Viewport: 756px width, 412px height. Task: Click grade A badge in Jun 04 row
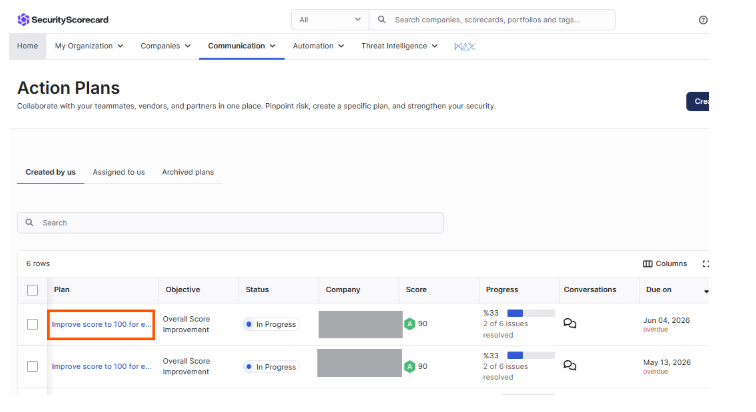click(x=409, y=324)
